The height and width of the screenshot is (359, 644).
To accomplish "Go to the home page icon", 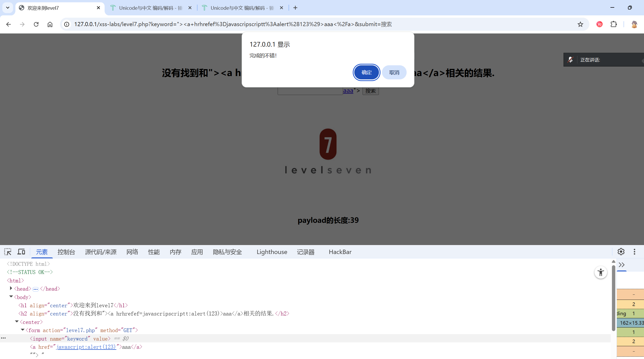I will coord(50,24).
